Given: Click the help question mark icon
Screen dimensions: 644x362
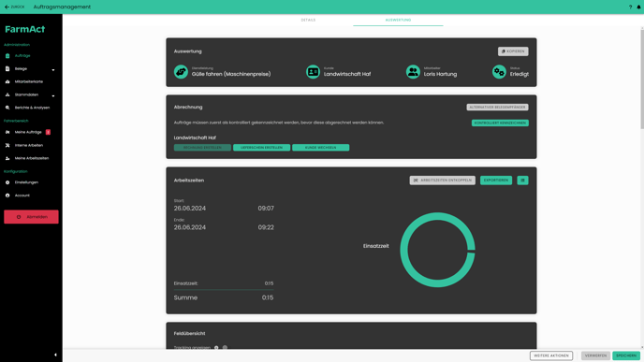Looking at the screenshot, I should 631,7.
